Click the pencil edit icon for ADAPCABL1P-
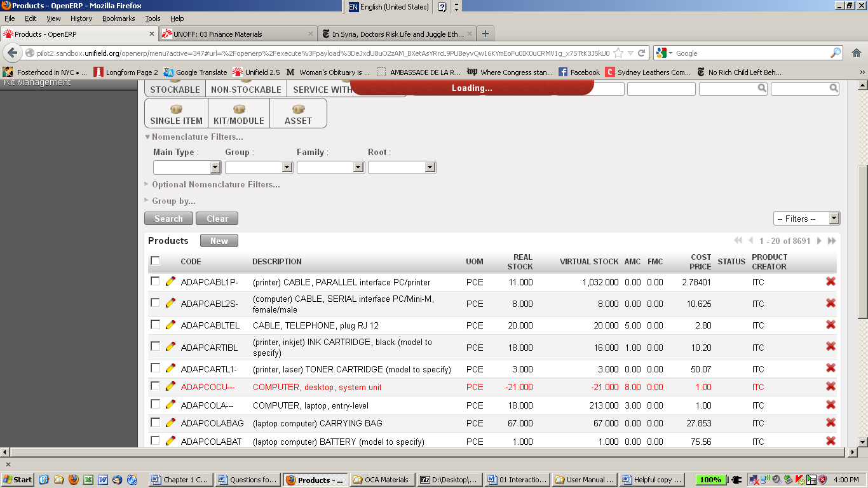 [170, 281]
